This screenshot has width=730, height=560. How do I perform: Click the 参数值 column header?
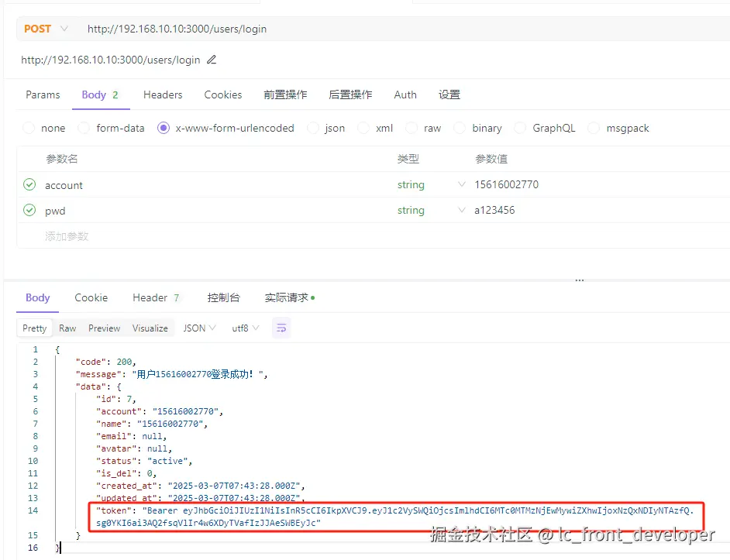click(x=491, y=159)
